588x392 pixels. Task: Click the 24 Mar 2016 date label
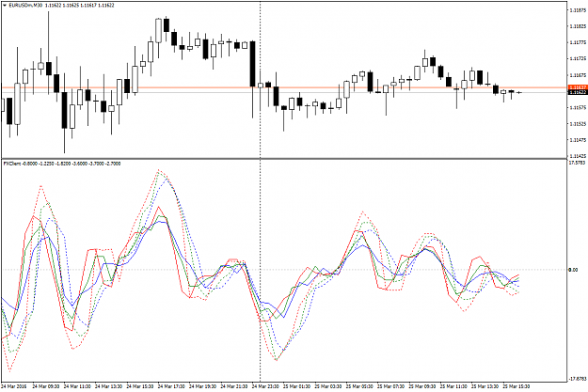pyautogui.click(x=13, y=386)
